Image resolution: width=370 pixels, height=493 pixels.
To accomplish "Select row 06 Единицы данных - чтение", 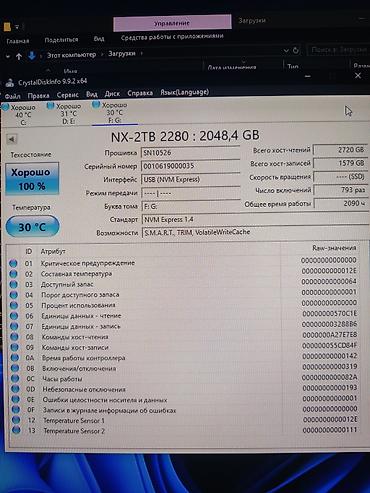I will 183,315.
